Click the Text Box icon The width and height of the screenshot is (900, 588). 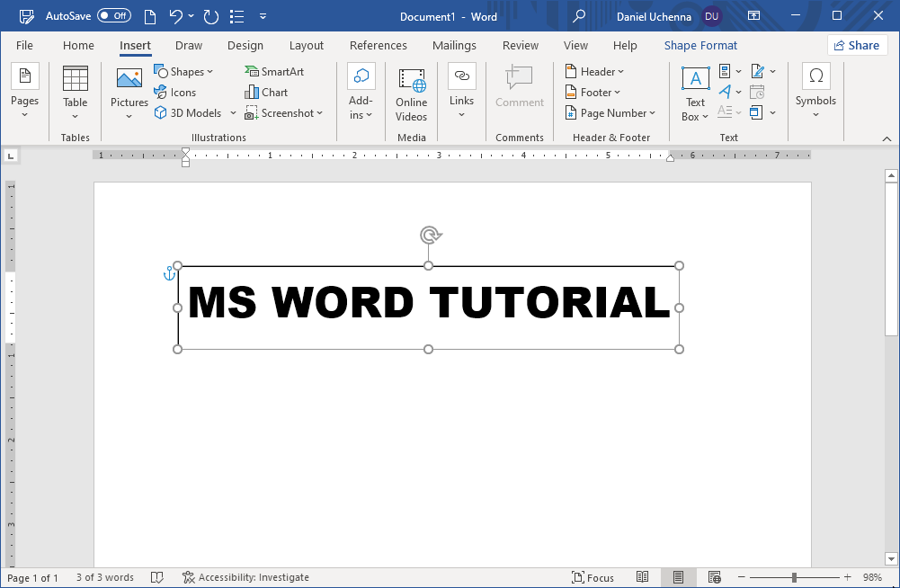coord(695,79)
